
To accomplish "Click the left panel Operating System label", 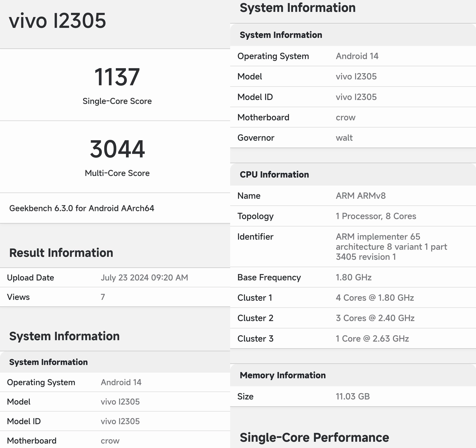I will click(41, 382).
